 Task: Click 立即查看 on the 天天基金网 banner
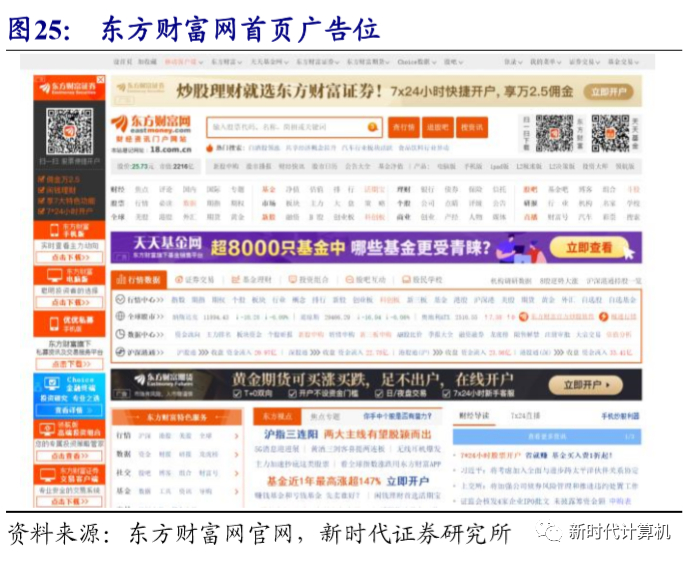pyautogui.click(x=589, y=247)
